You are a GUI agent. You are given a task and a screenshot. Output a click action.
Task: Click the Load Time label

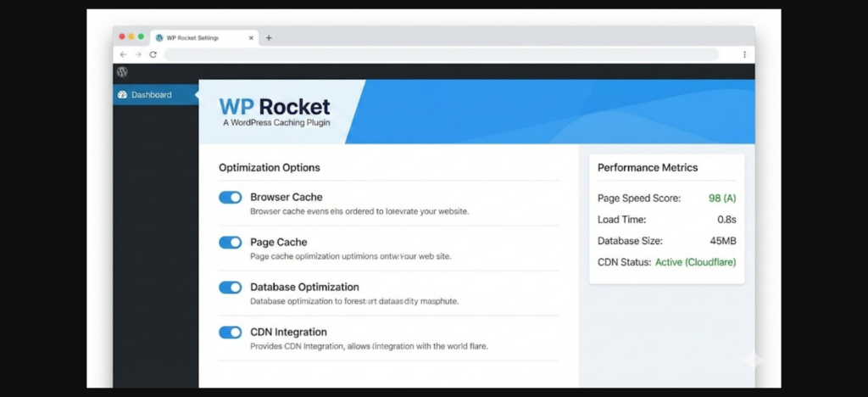pos(621,220)
